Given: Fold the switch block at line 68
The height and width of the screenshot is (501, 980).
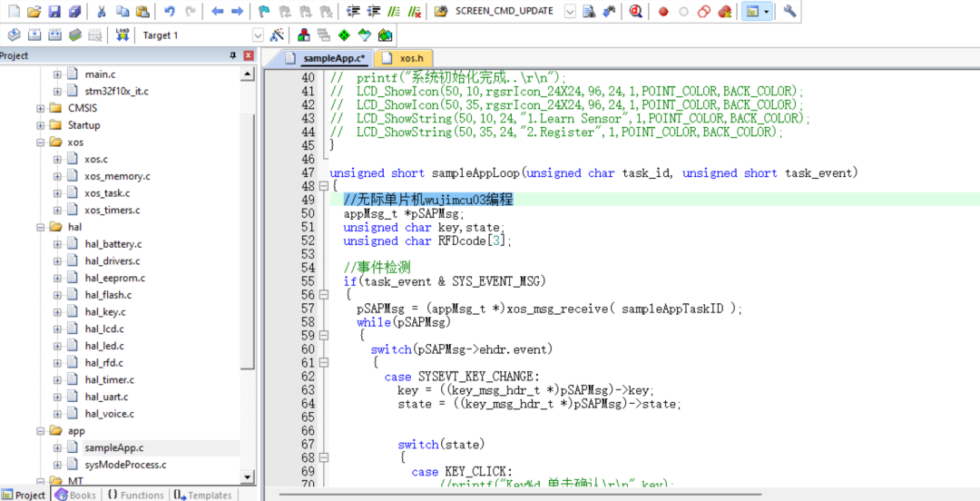Looking at the screenshot, I should click(x=323, y=457).
